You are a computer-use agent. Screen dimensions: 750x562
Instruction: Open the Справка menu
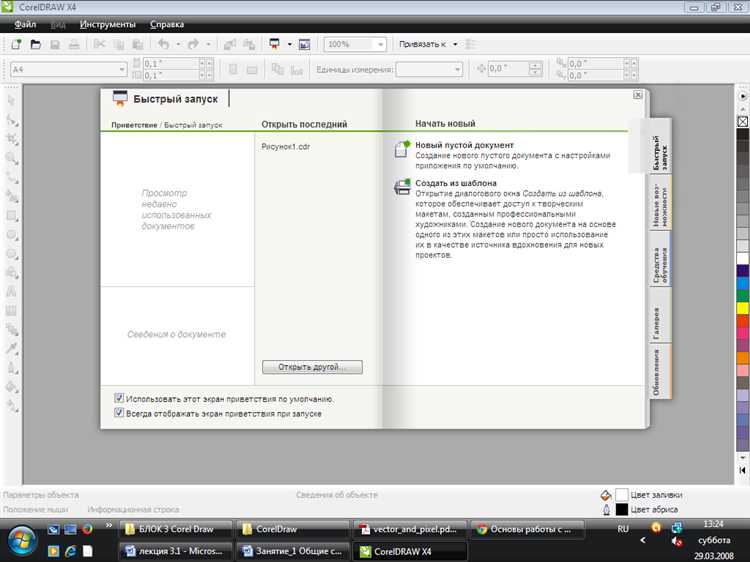[167, 24]
